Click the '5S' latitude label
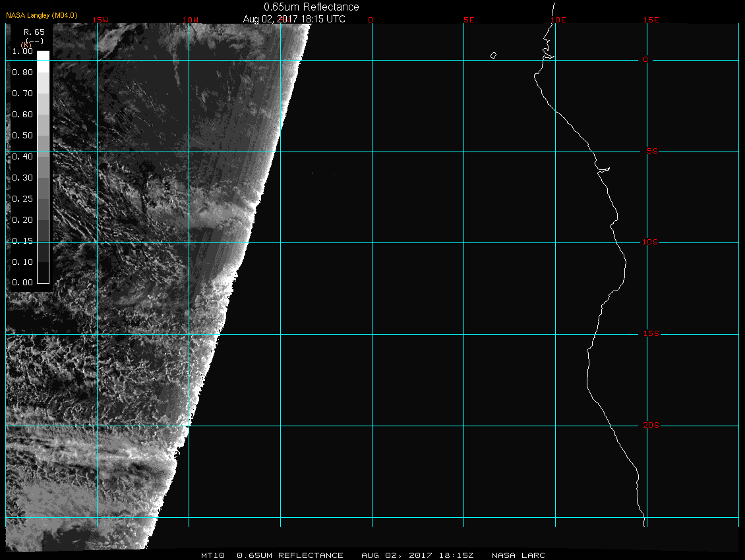Screen dimensions: 745x560 (x=652, y=151)
